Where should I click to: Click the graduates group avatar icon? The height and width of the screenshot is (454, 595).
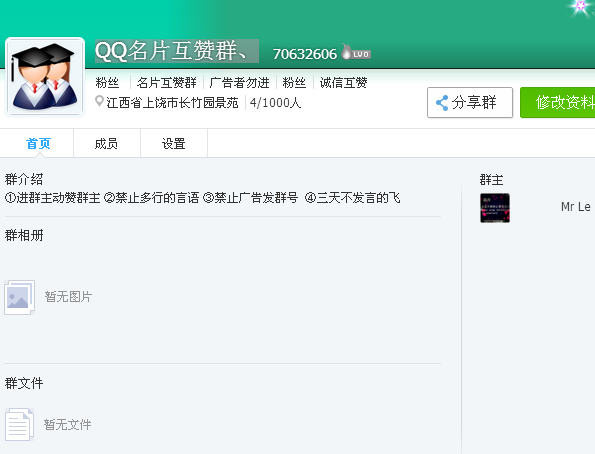(x=45, y=77)
